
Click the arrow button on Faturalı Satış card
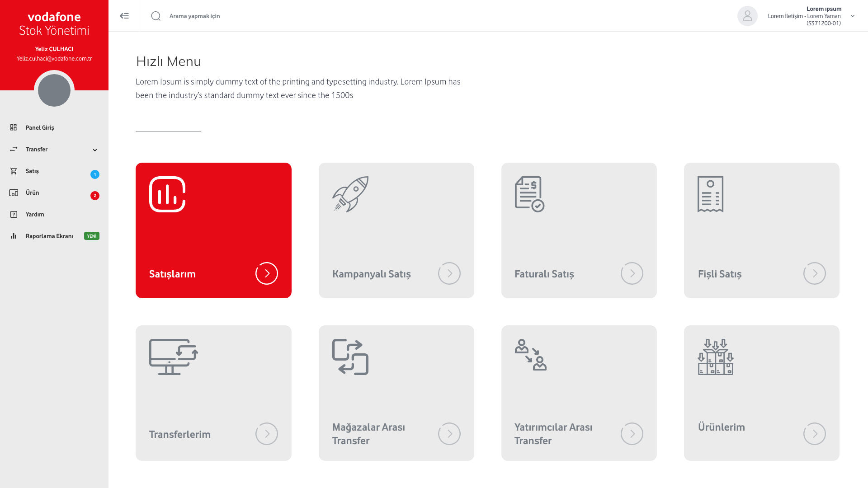coord(632,273)
